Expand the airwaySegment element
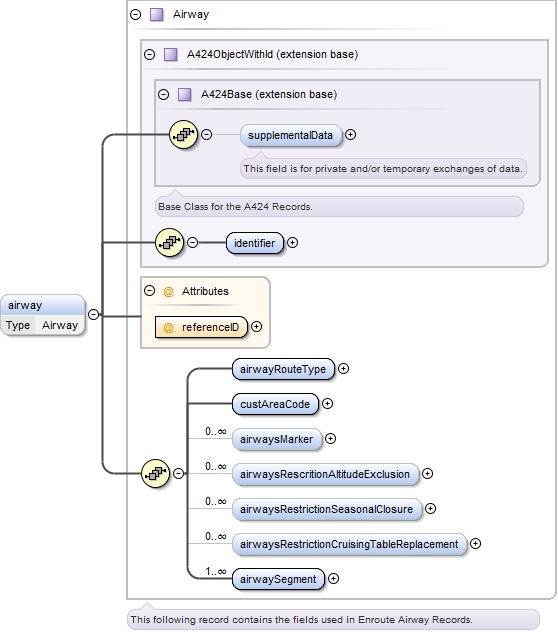The width and height of the screenshot is (558, 633). click(333, 579)
